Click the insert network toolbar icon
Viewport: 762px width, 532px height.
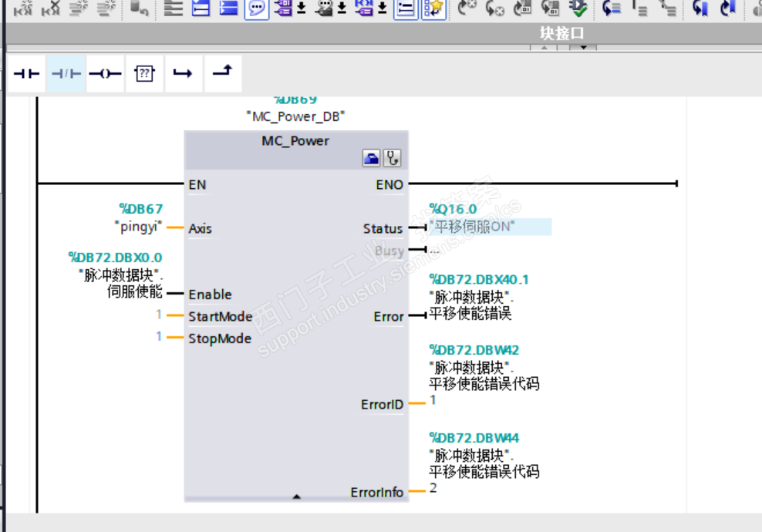pos(23,8)
